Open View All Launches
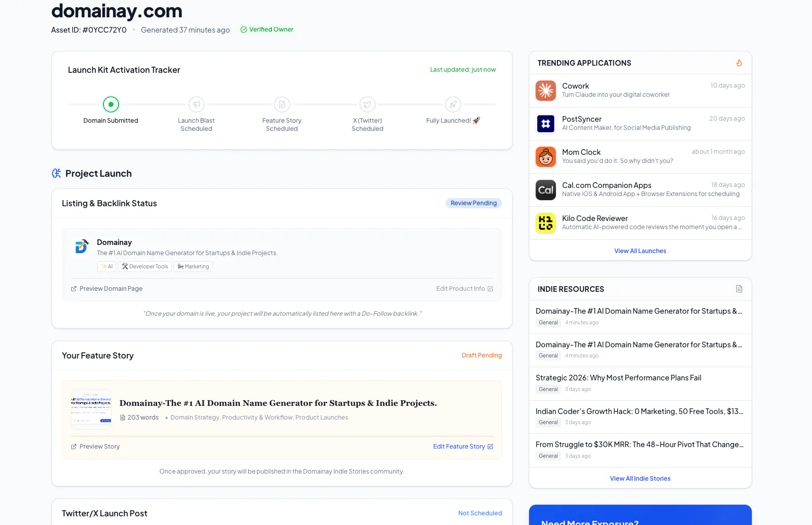The height and width of the screenshot is (525, 812). [640, 251]
